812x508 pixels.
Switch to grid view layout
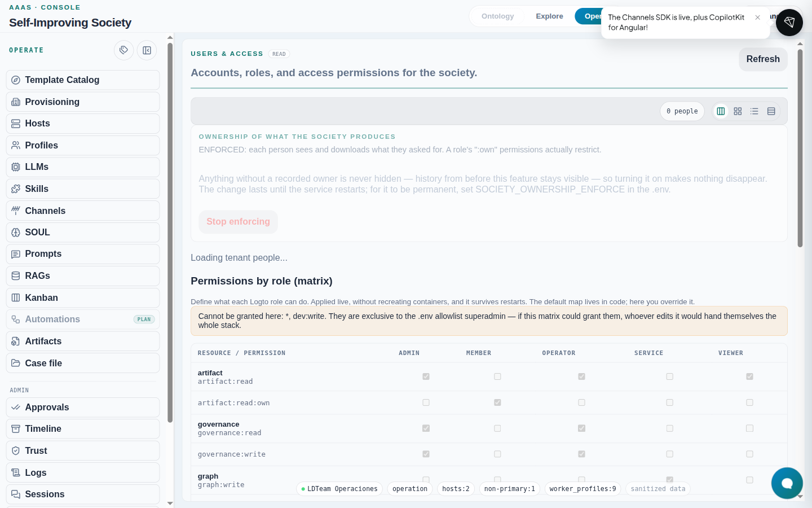point(738,111)
